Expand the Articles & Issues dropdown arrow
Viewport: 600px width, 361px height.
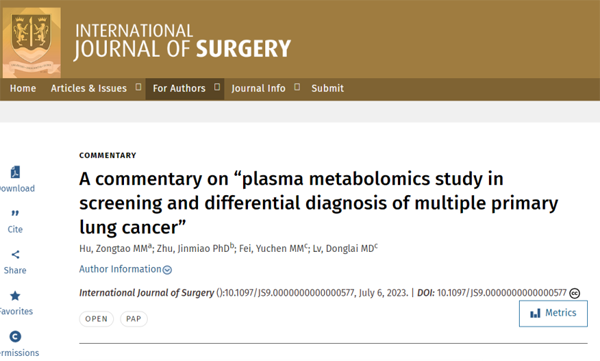click(139, 87)
